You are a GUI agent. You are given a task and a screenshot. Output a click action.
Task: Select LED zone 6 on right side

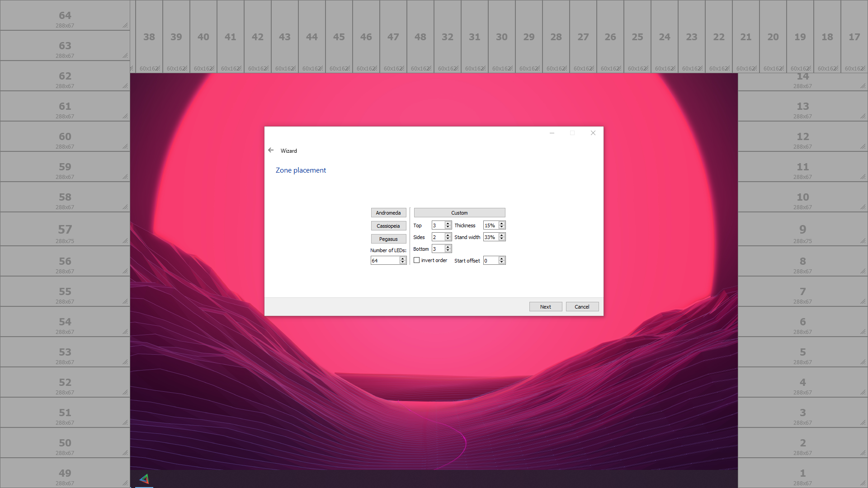click(x=803, y=322)
